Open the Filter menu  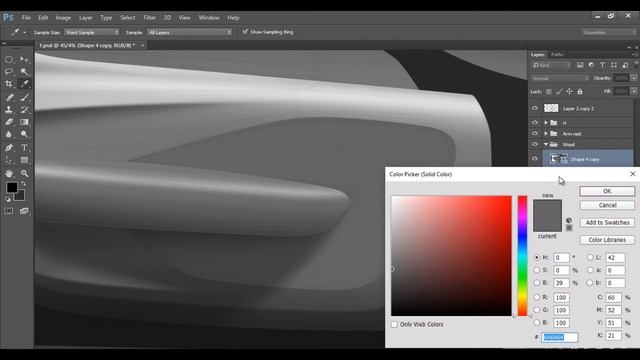pyautogui.click(x=149, y=18)
